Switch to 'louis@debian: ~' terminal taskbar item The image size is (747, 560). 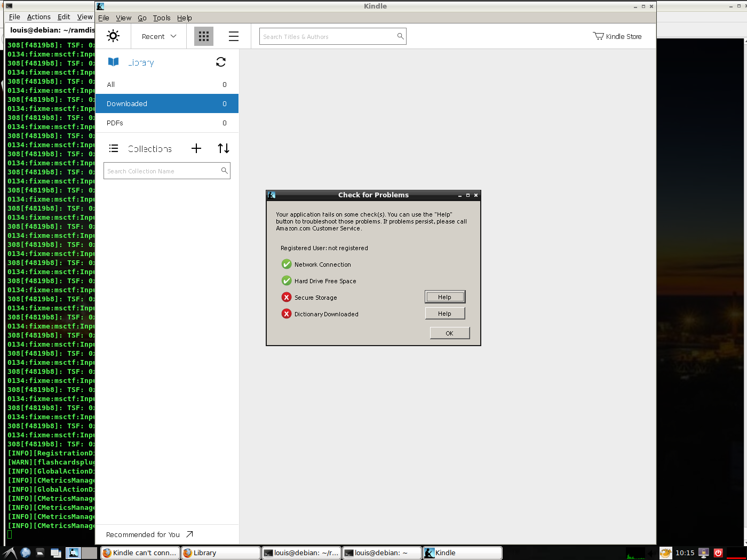click(x=382, y=553)
